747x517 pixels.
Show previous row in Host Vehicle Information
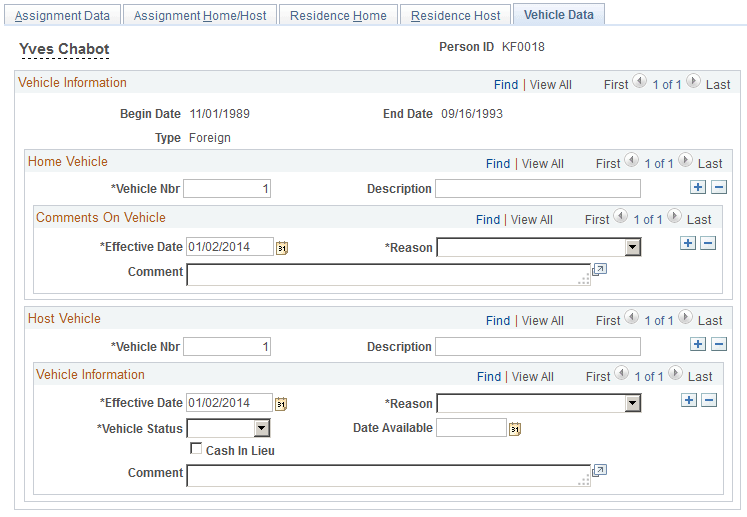[621, 373]
